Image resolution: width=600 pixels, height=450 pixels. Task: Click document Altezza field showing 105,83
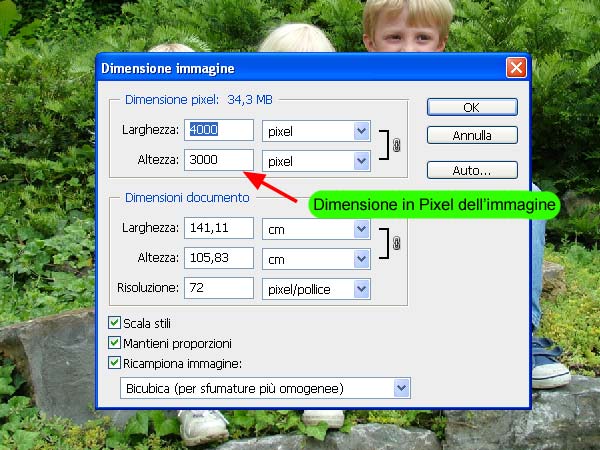(x=219, y=258)
